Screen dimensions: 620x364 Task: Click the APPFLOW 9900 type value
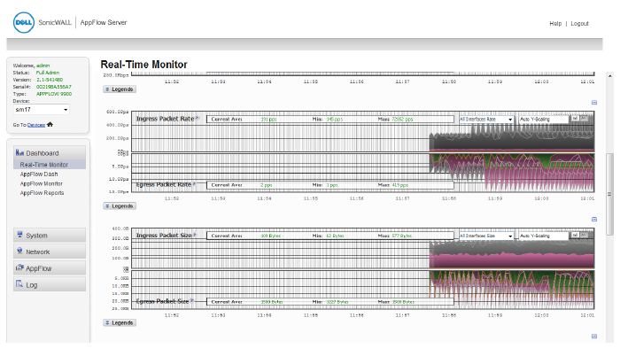click(x=54, y=94)
